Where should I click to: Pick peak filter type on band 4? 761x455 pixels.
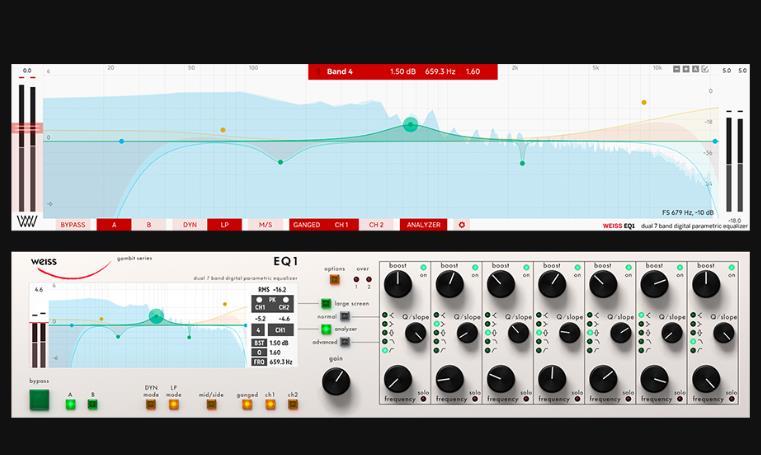pos(539,333)
